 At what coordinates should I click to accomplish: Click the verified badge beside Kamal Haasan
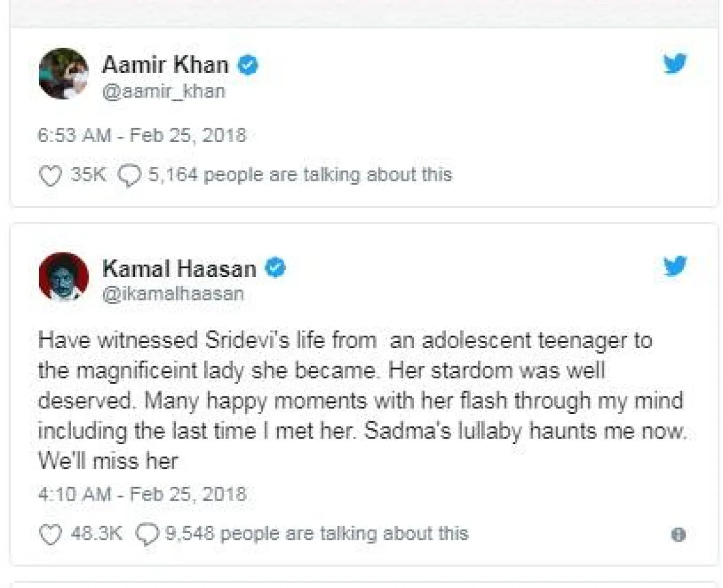click(x=275, y=269)
